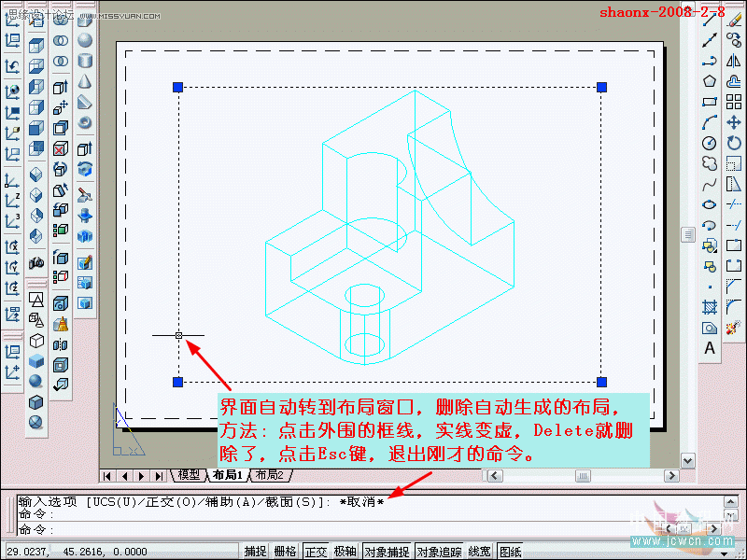Click horizontal scrollbar right arrow
The height and width of the screenshot is (560, 747).
(671, 476)
